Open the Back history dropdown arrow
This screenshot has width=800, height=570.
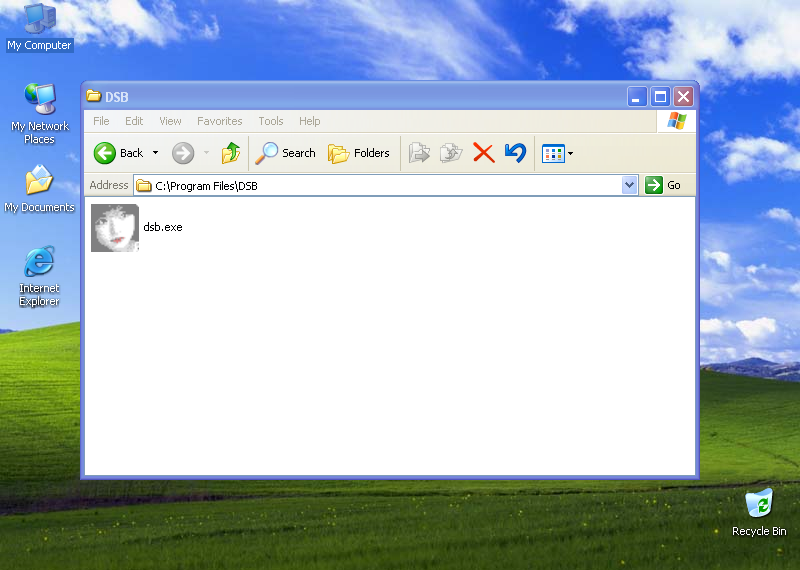click(156, 153)
